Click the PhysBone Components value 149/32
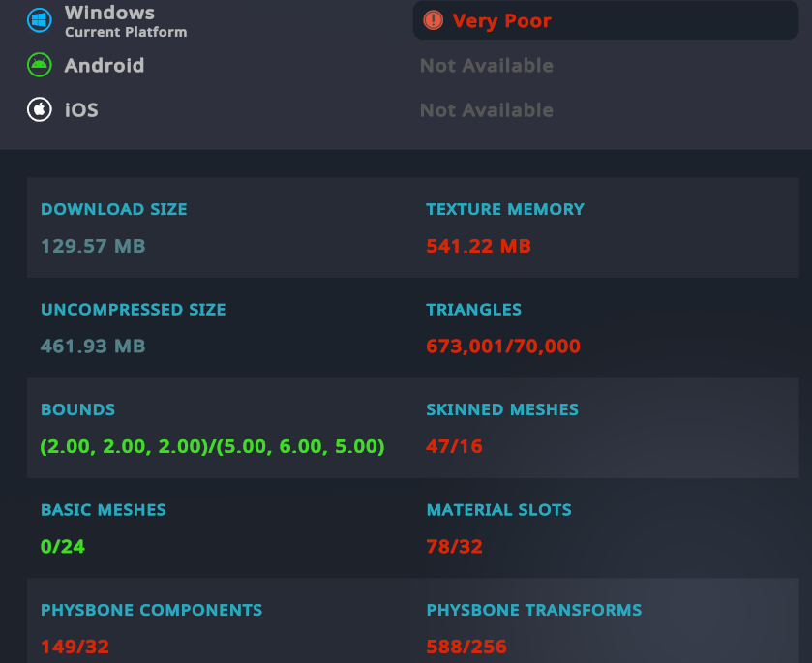The image size is (812, 663). click(75, 647)
